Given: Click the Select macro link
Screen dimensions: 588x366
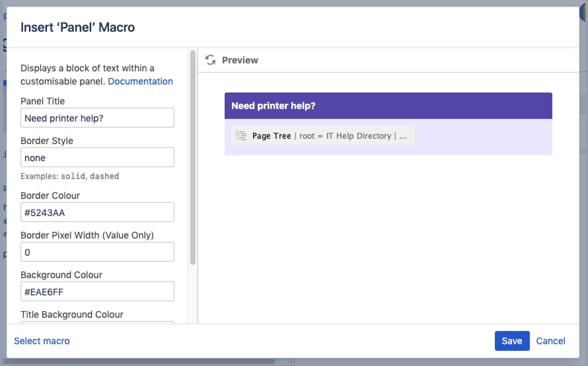Looking at the screenshot, I should (42, 341).
